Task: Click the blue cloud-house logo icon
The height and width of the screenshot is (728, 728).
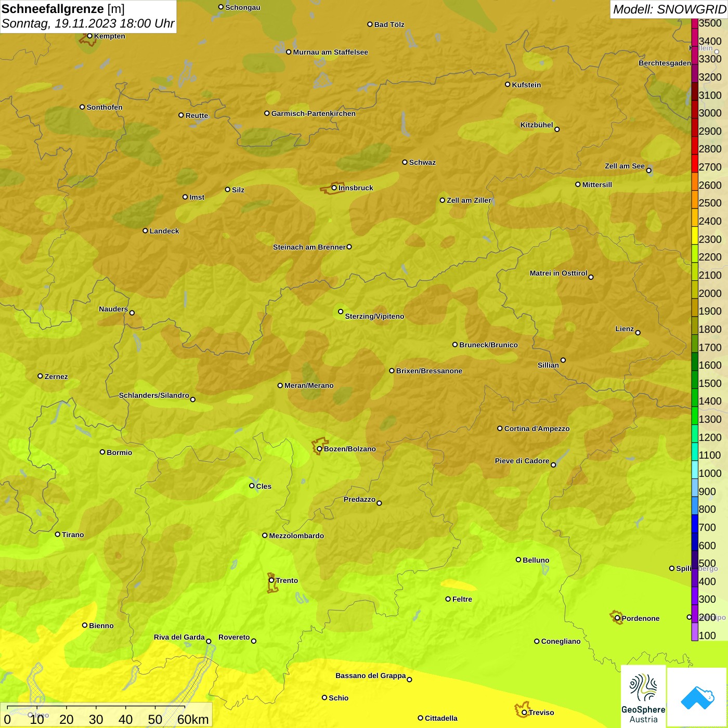Action: (x=697, y=697)
